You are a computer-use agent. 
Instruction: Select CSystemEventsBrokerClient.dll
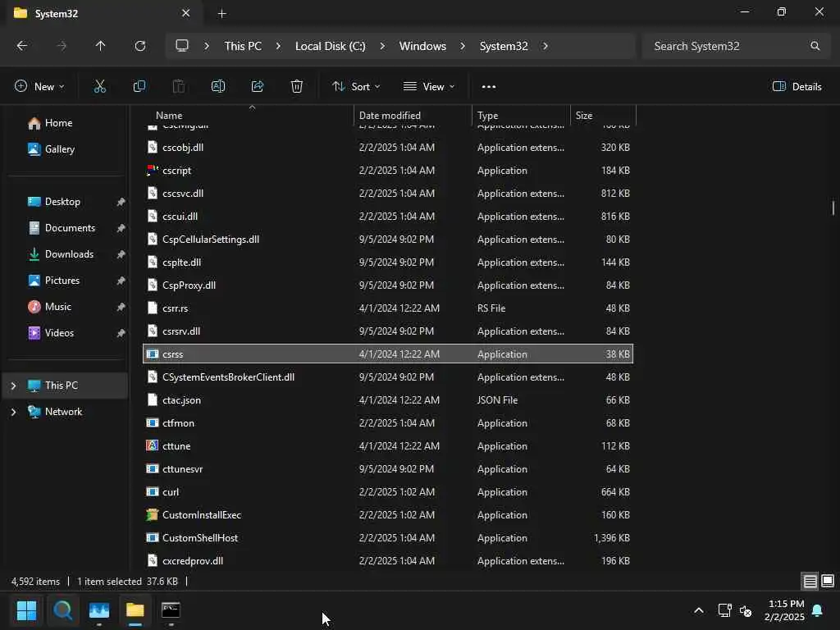pyautogui.click(x=388, y=377)
